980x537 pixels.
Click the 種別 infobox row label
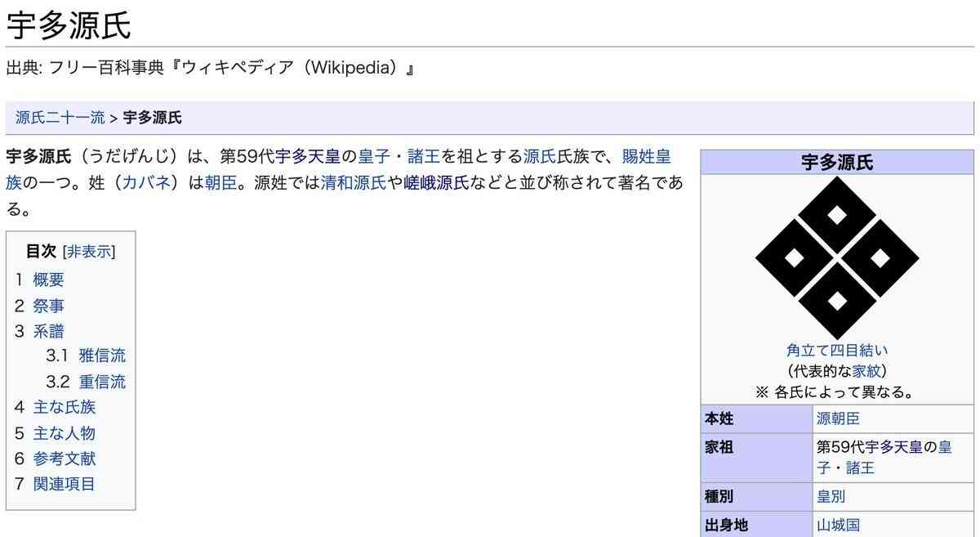click(719, 496)
